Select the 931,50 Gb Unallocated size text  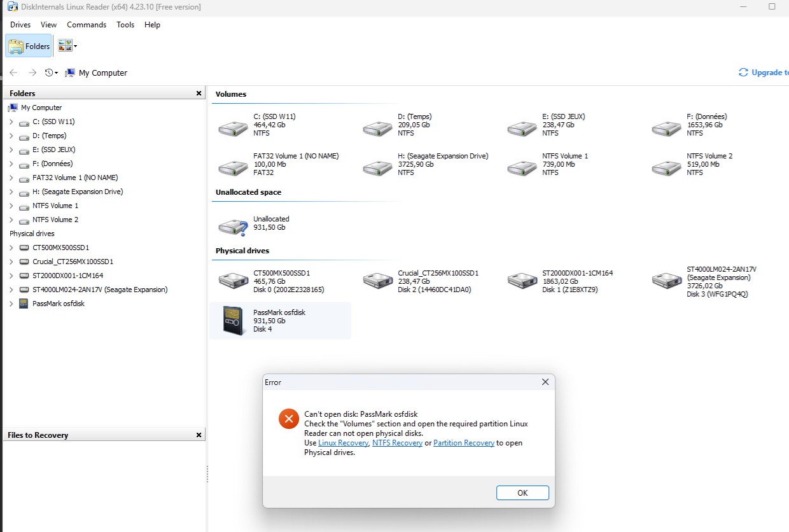269,227
